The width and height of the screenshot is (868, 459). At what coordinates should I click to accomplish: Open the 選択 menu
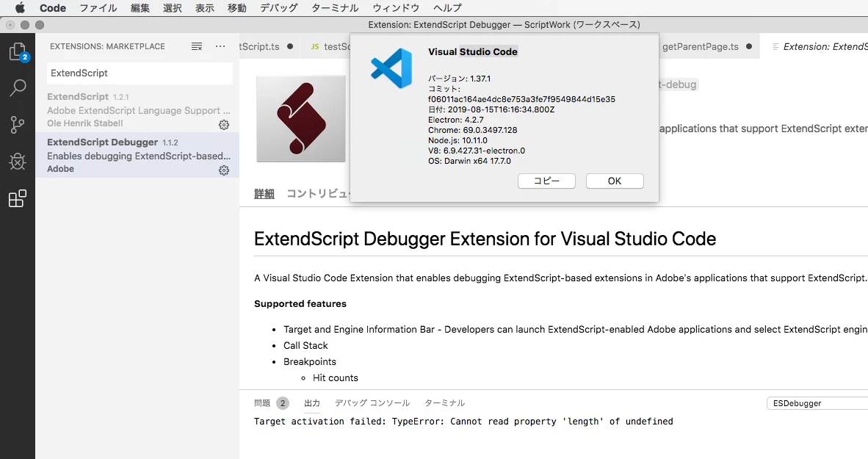pos(172,8)
